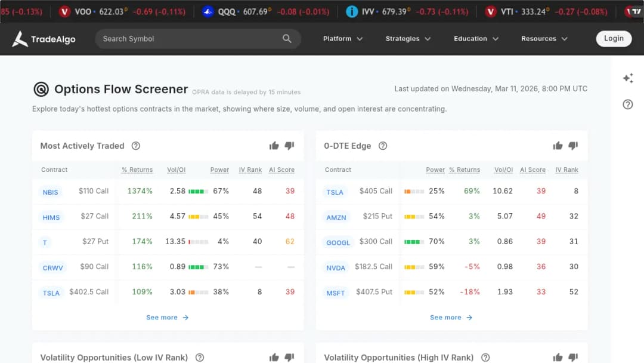644x363 pixels.
Task: Click the help icon in right sidebar
Action: click(627, 104)
